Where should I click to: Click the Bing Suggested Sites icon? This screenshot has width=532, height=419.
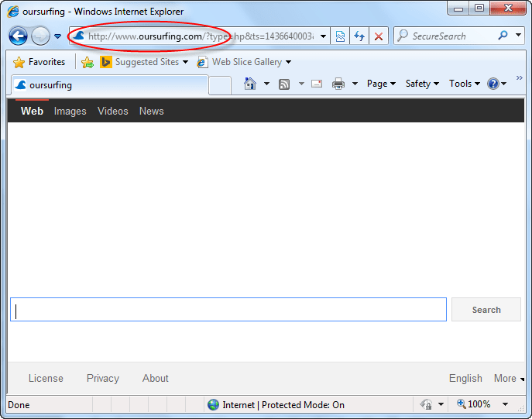click(x=106, y=62)
